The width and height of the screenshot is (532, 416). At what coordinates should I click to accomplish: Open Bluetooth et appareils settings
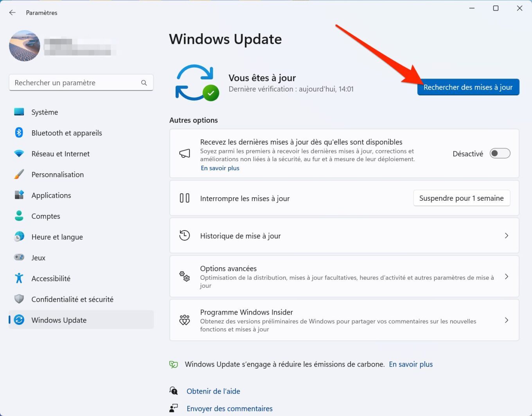point(81,133)
